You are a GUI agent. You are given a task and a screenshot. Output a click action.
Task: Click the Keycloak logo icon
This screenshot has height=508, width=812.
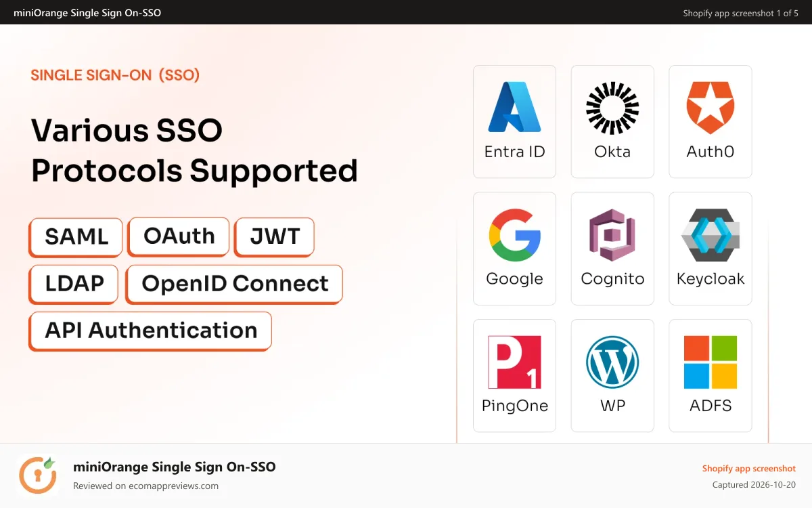point(710,235)
